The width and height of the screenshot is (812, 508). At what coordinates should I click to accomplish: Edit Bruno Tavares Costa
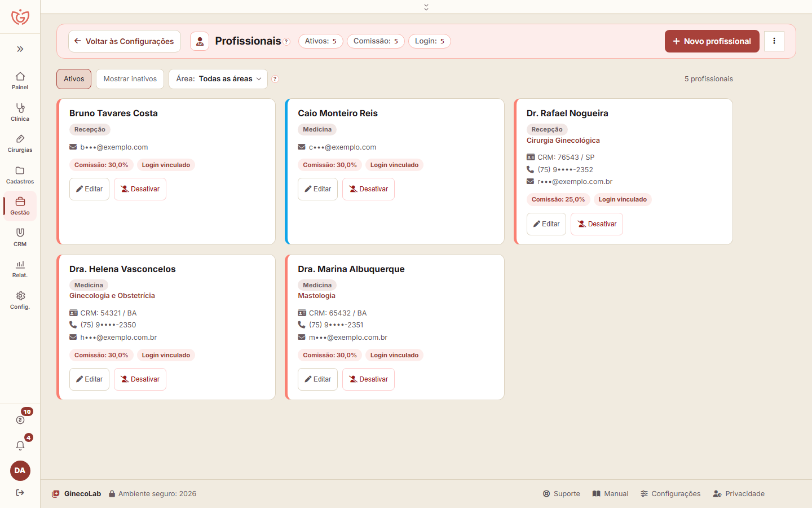point(89,189)
